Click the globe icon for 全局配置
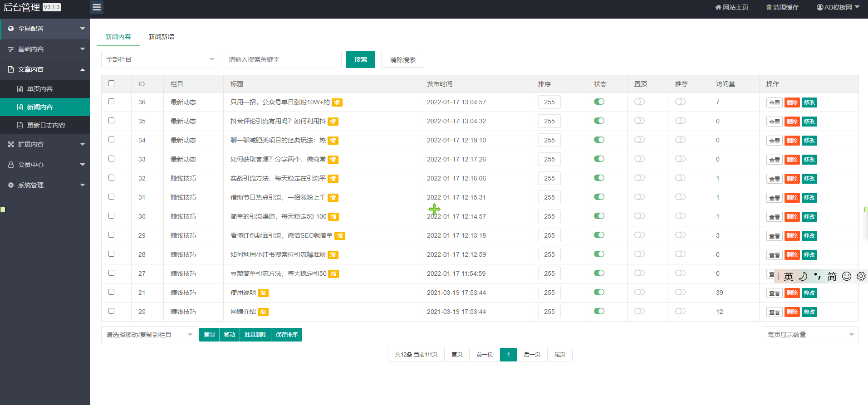 11,29
